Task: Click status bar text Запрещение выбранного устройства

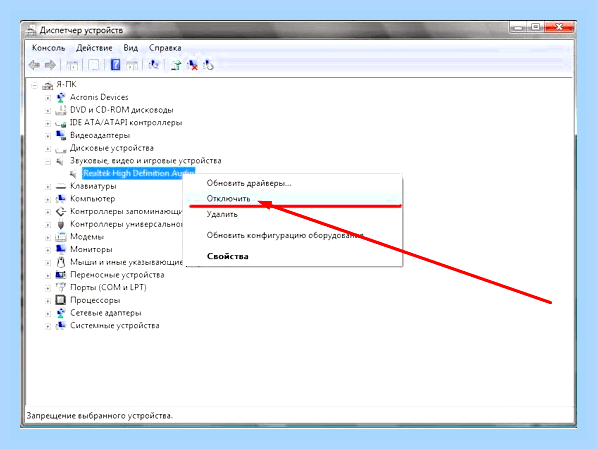Action: point(99,416)
